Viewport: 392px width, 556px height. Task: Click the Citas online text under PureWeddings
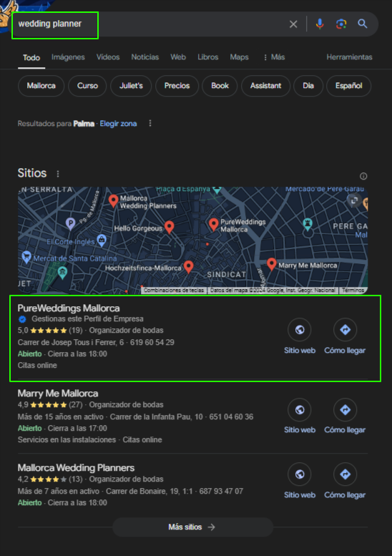pyautogui.click(x=37, y=365)
